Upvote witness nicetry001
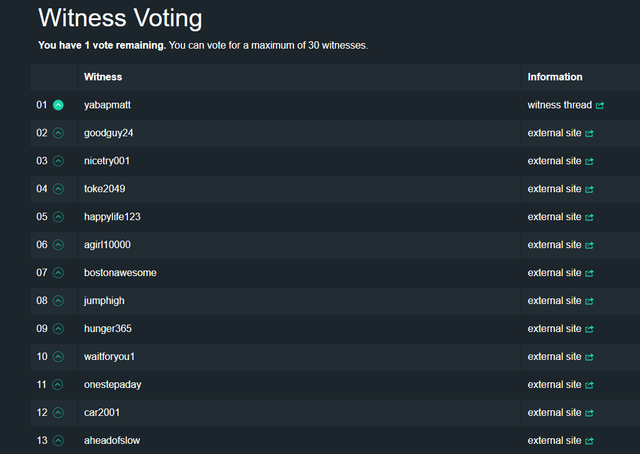 58,161
